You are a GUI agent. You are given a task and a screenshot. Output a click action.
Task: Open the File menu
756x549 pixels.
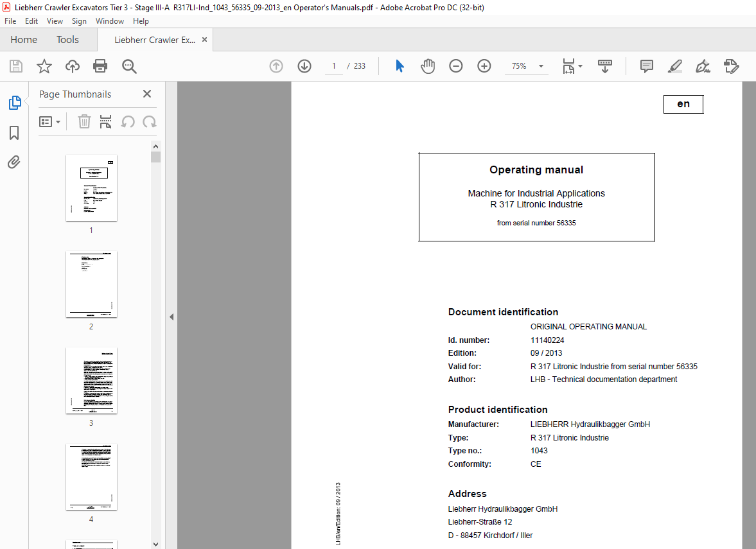tap(10, 21)
